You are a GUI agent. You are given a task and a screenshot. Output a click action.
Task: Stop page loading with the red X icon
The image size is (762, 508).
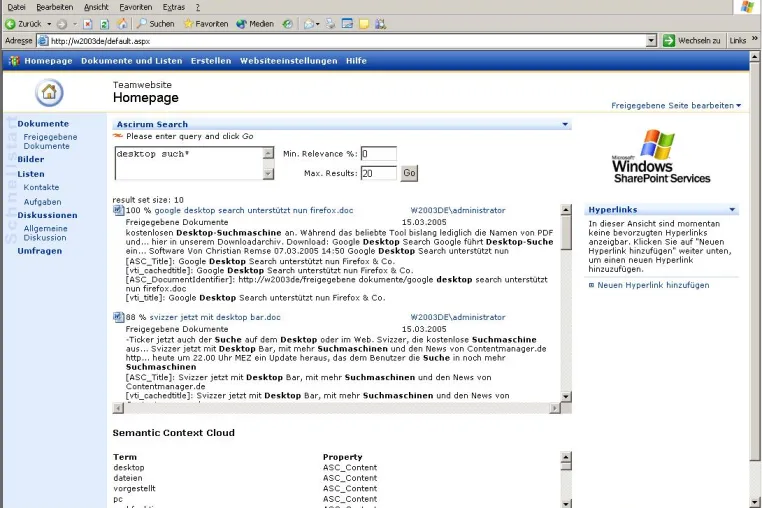point(88,24)
